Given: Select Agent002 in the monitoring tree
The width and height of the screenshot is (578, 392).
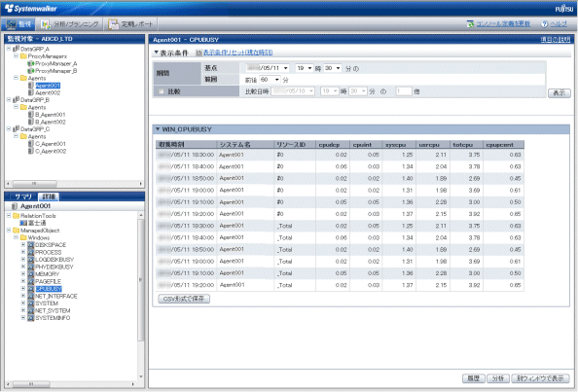Looking at the screenshot, I should [48, 92].
